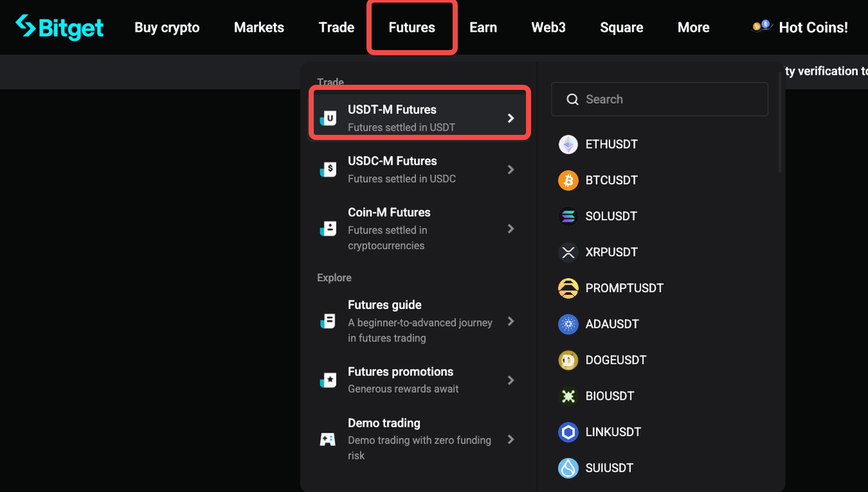Click the Futures promotions star icon
The width and height of the screenshot is (868, 492).
click(x=328, y=380)
